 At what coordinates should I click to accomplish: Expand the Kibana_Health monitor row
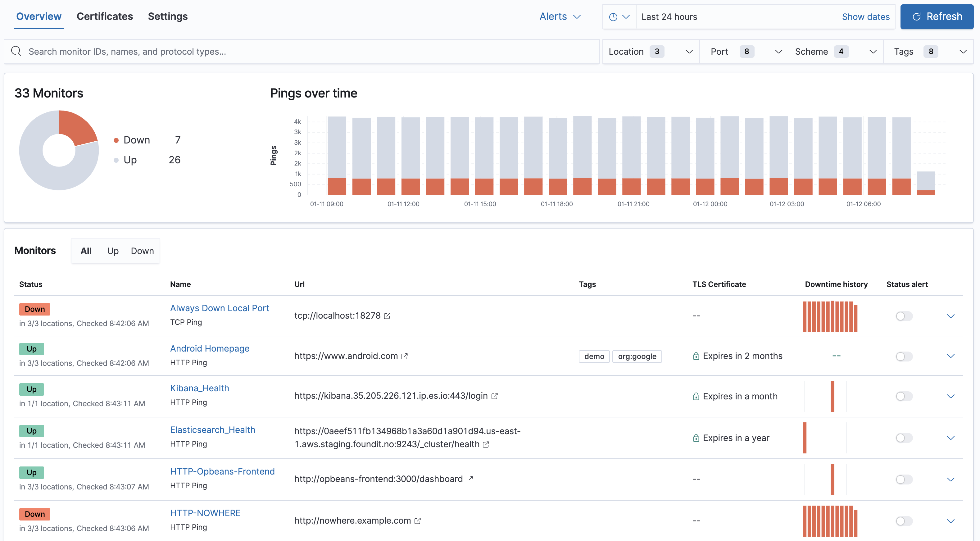(x=951, y=396)
